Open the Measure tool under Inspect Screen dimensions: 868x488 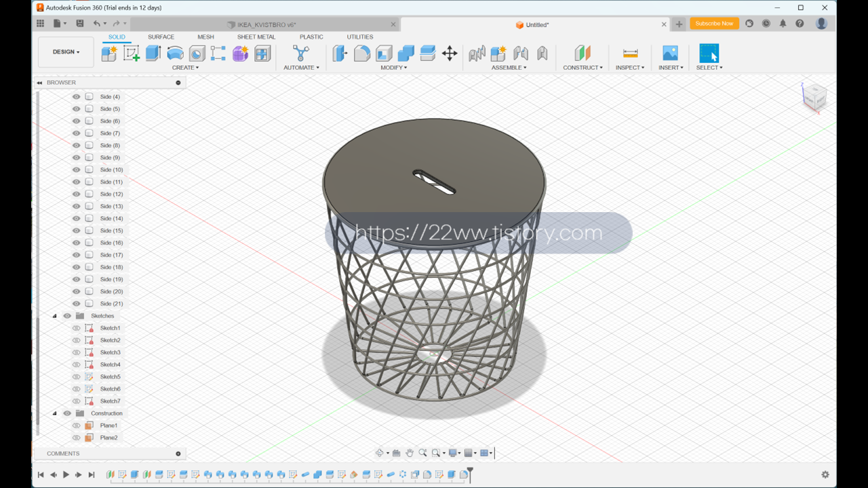coord(630,54)
